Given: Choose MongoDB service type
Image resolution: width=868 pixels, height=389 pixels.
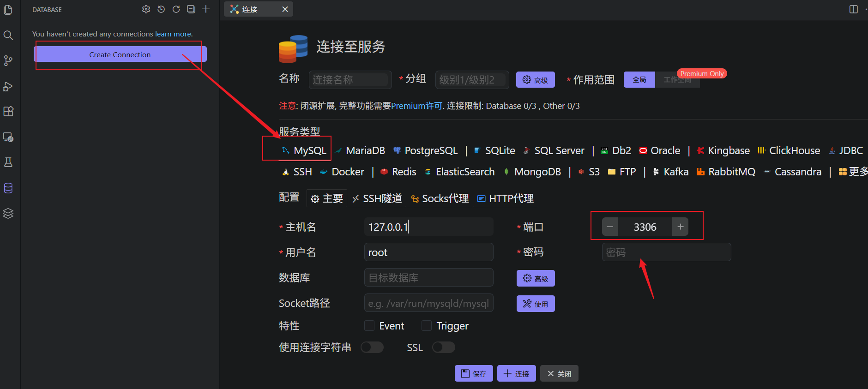Looking at the screenshot, I should [x=532, y=172].
